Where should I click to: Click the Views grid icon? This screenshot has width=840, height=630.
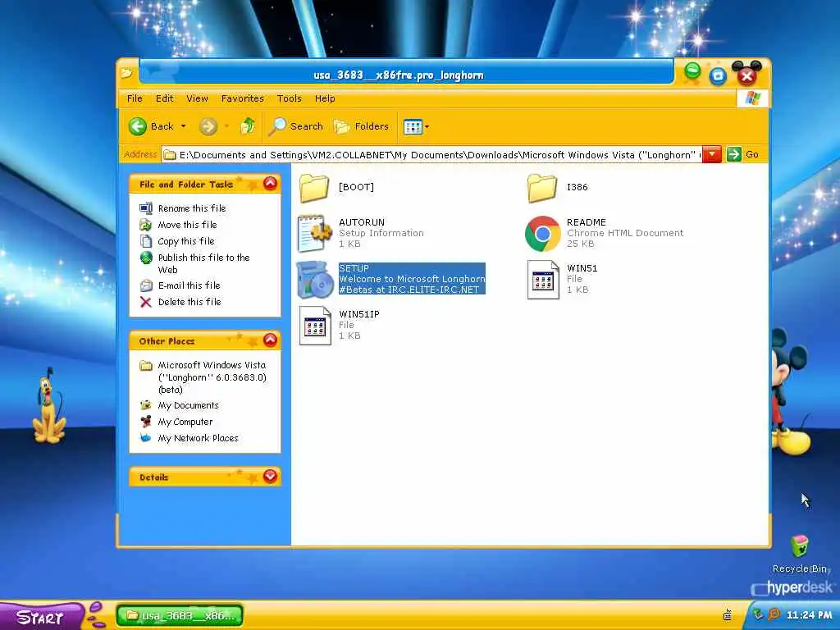click(x=413, y=127)
